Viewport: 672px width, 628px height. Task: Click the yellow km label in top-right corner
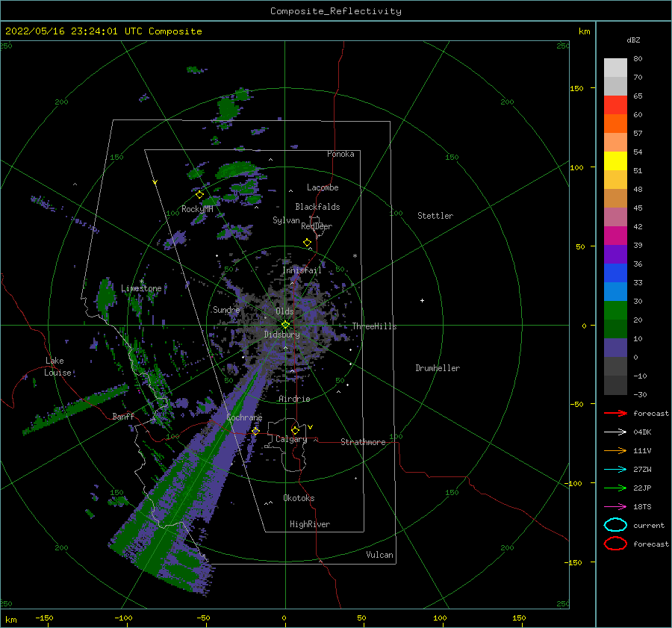585,31
